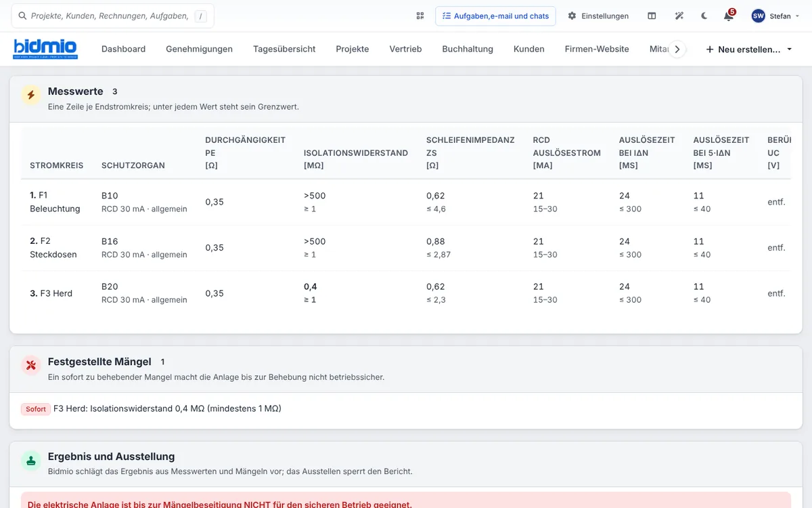Click the row '2. F2 Steckdosen'
Viewport: 812px width, 508px height.
point(405,248)
